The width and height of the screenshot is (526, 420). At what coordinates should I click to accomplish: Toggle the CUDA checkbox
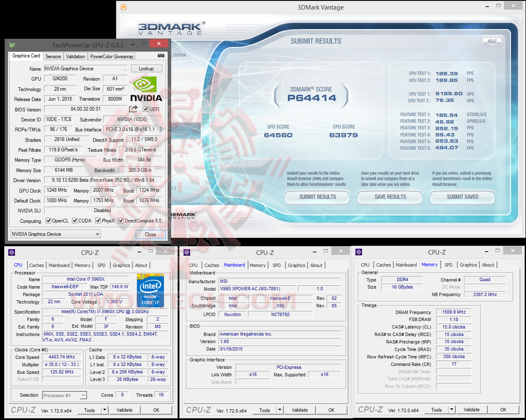(x=74, y=221)
